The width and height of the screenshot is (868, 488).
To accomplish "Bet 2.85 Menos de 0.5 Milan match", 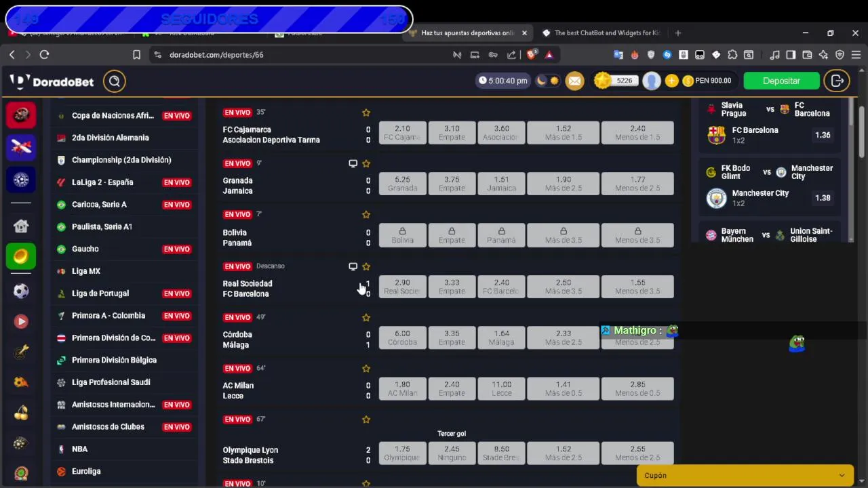I will click(x=637, y=388).
